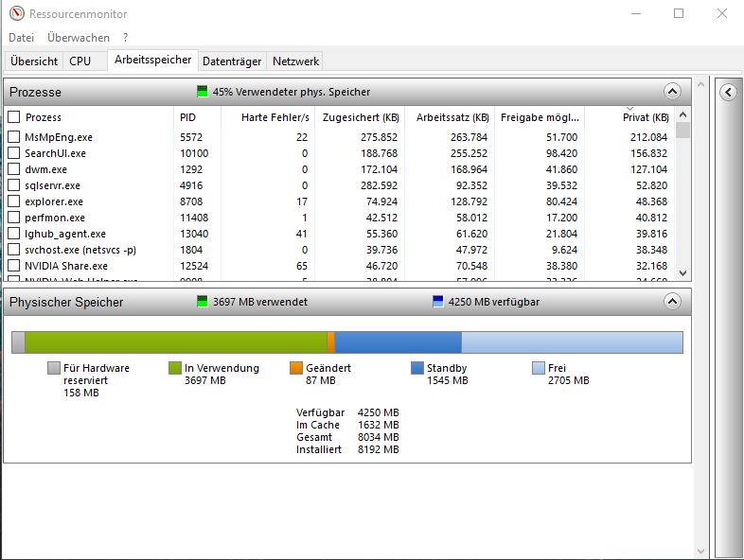
Task: Switch to the Netzwerk tab
Action: (295, 61)
